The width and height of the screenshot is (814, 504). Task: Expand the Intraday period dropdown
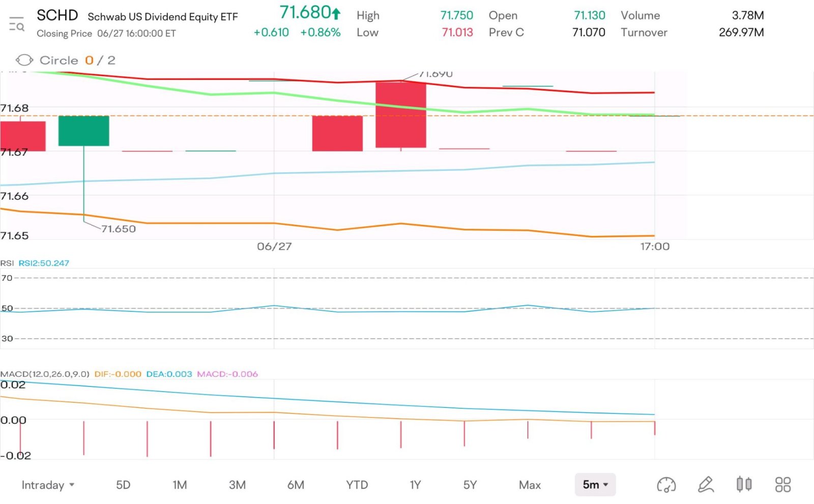48,485
